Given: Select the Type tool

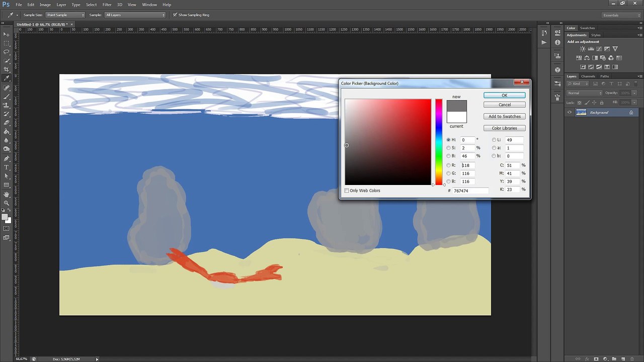Looking at the screenshot, I should (x=7, y=167).
